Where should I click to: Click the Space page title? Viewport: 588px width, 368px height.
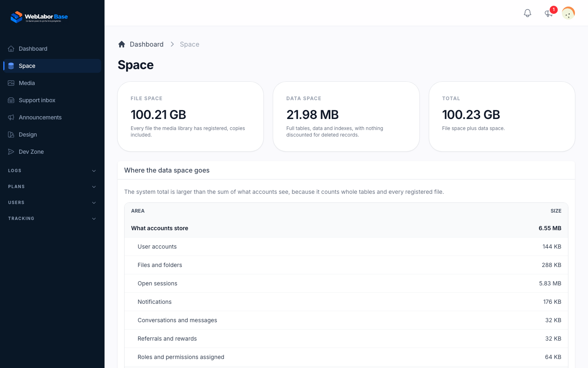[x=136, y=65]
